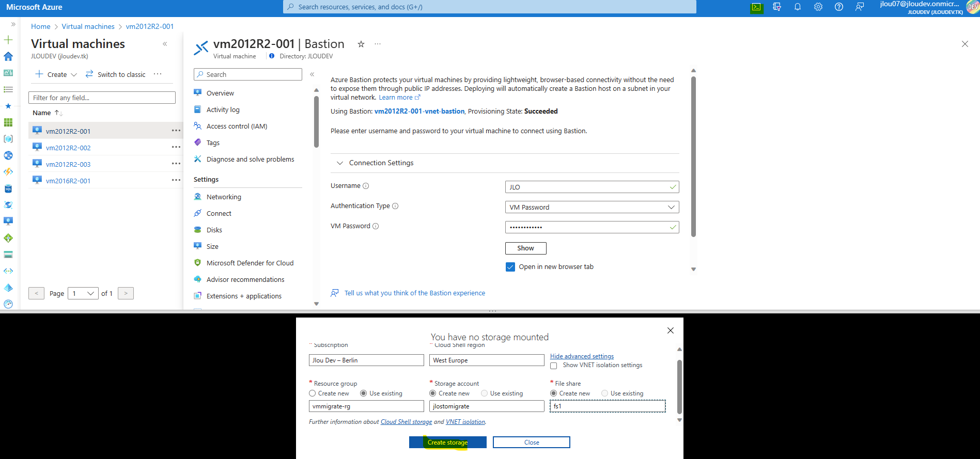Open the Learn more link
The height and width of the screenshot is (459, 980).
pyautogui.click(x=399, y=98)
